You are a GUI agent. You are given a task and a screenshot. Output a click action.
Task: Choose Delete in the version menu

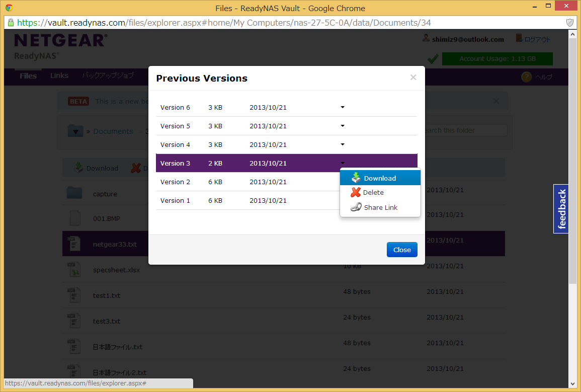(373, 192)
